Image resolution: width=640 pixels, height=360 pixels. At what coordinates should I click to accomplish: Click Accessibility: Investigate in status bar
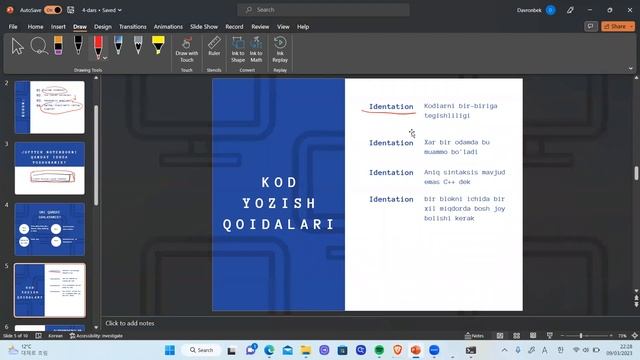96,336
